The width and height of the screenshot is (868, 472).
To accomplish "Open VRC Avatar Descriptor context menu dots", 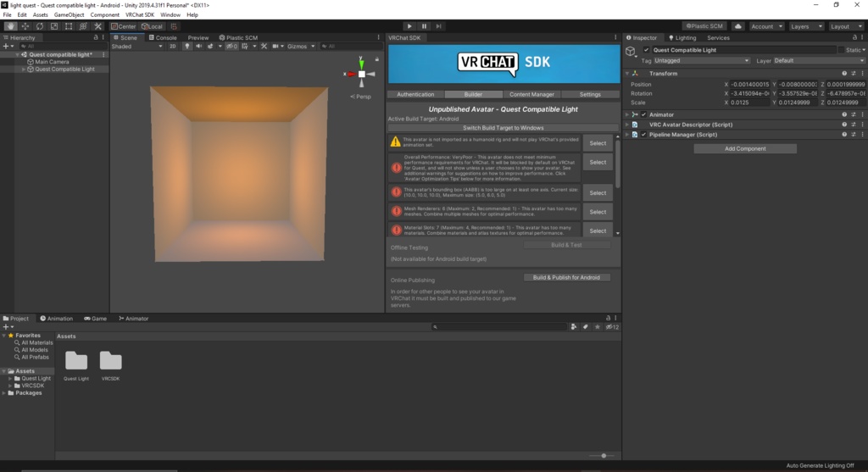I will coord(862,125).
